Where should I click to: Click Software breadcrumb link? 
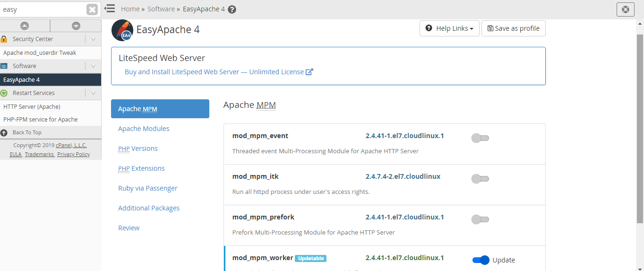point(161,9)
